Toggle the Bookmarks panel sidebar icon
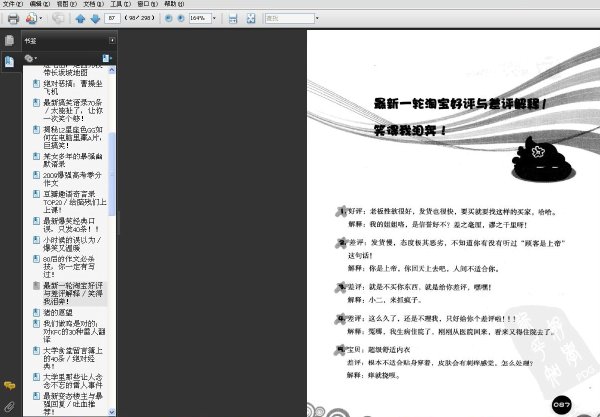The width and height of the screenshot is (600, 417). point(10,62)
